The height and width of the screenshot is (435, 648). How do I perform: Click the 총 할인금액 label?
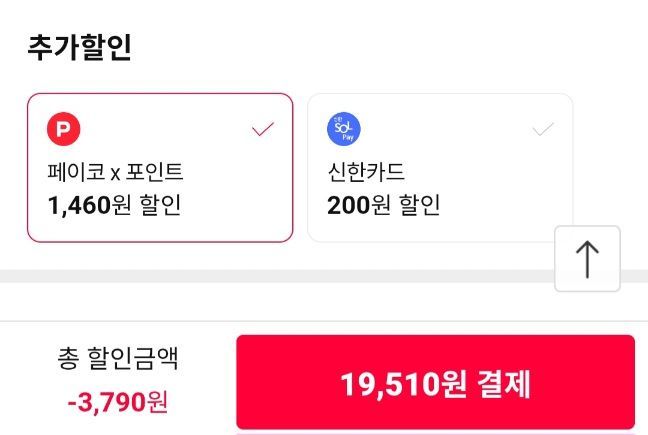point(119,358)
